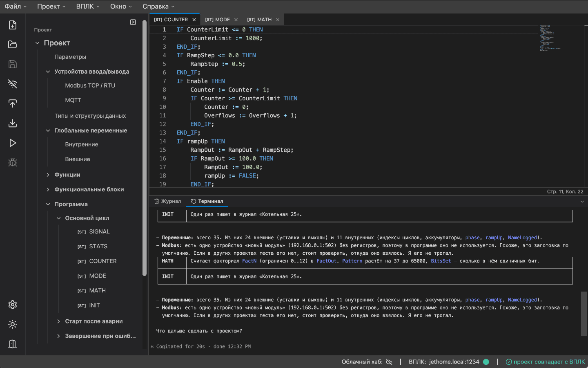
Task: Click the upload arrow icon in sidebar
Action: (x=13, y=103)
